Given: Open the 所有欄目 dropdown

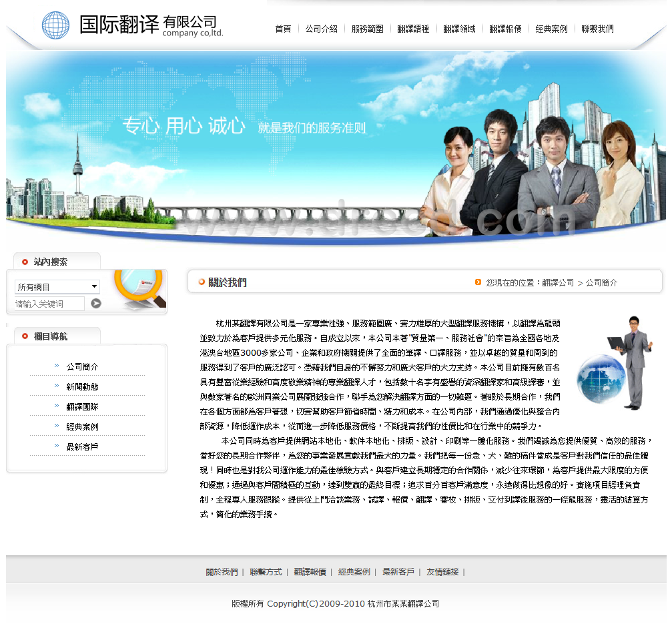Looking at the screenshot, I should point(57,287).
